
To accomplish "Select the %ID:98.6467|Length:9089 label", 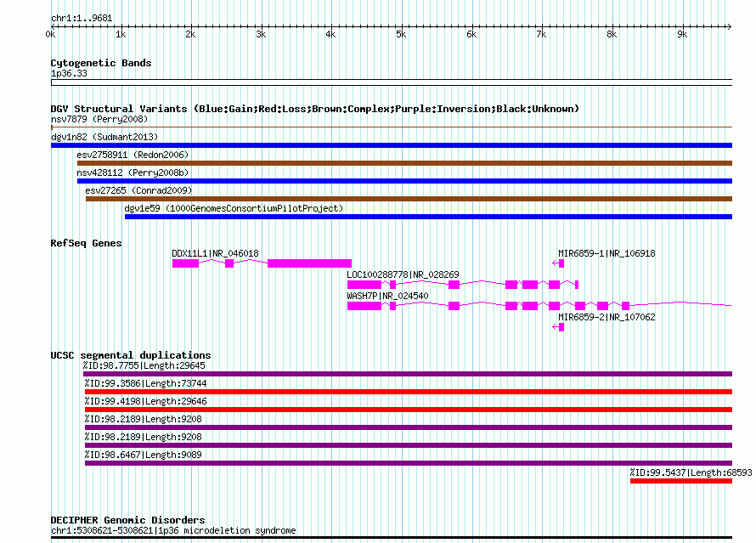I will pyautogui.click(x=144, y=455).
